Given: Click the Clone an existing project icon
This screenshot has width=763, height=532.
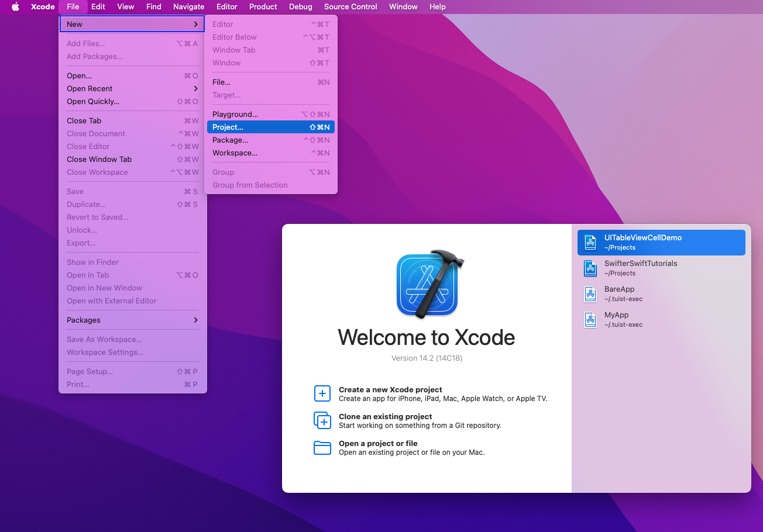Looking at the screenshot, I should tap(322, 420).
